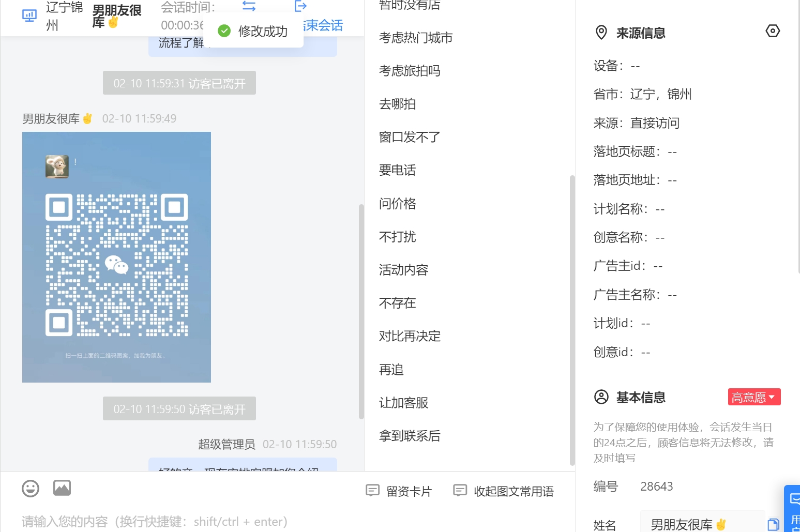The width and height of the screenshot is (800, 532).
Task: Click 收起图文常用语 to collapse phrases
Action: [x=503, y=491]
